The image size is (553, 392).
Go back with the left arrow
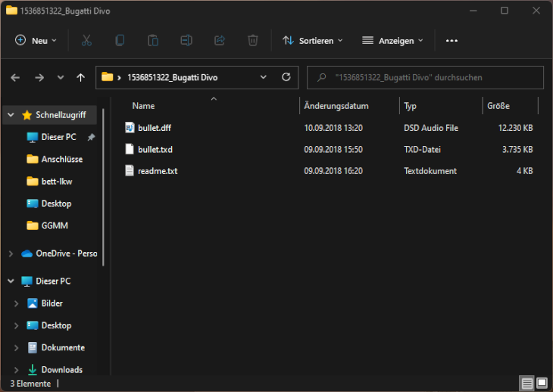(x=15, y=77)
